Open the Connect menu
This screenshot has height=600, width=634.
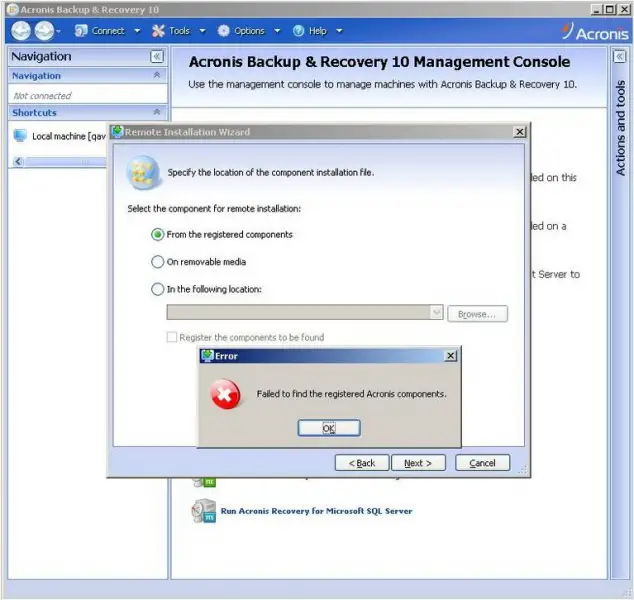[108, 31]
